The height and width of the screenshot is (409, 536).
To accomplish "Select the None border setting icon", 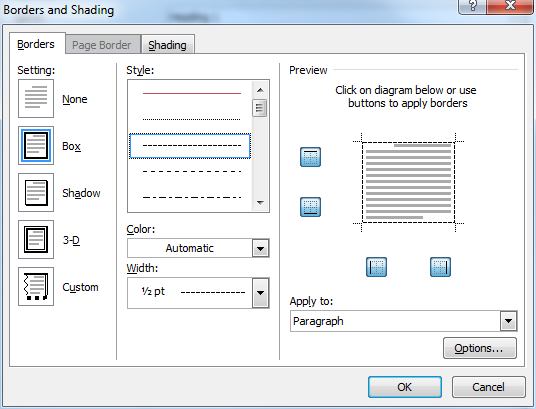I will [36, 98].
